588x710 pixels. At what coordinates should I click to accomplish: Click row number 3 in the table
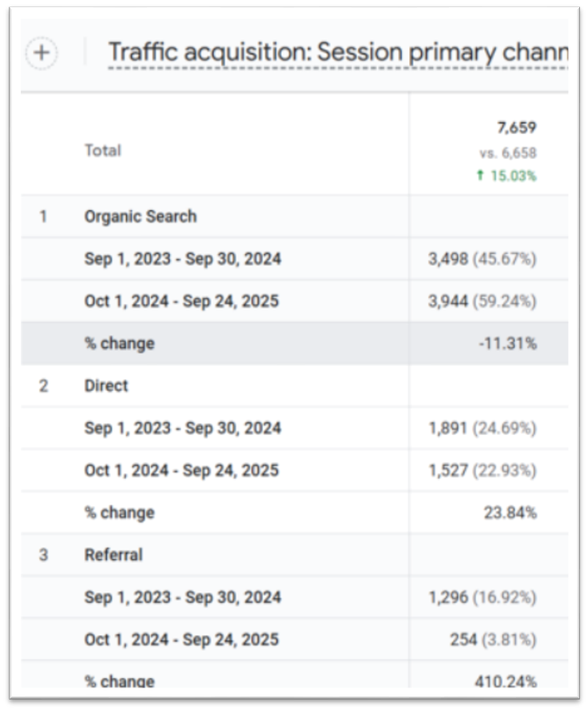point(44,555)
